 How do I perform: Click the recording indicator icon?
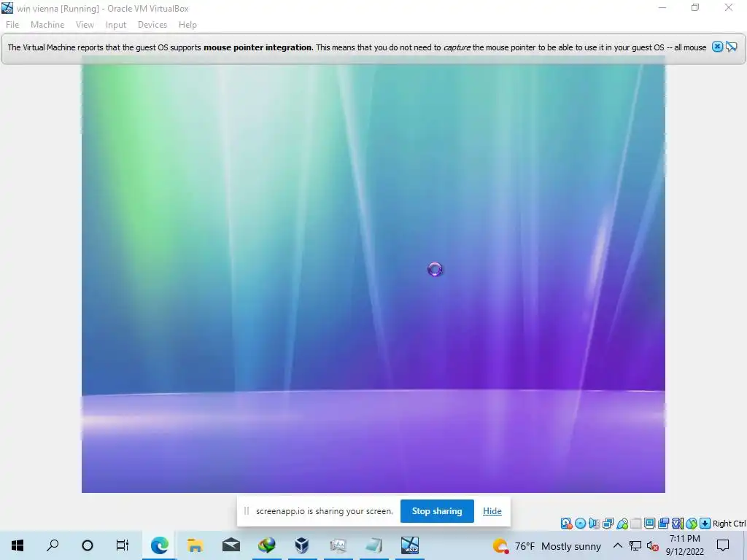tap(663, 524)
